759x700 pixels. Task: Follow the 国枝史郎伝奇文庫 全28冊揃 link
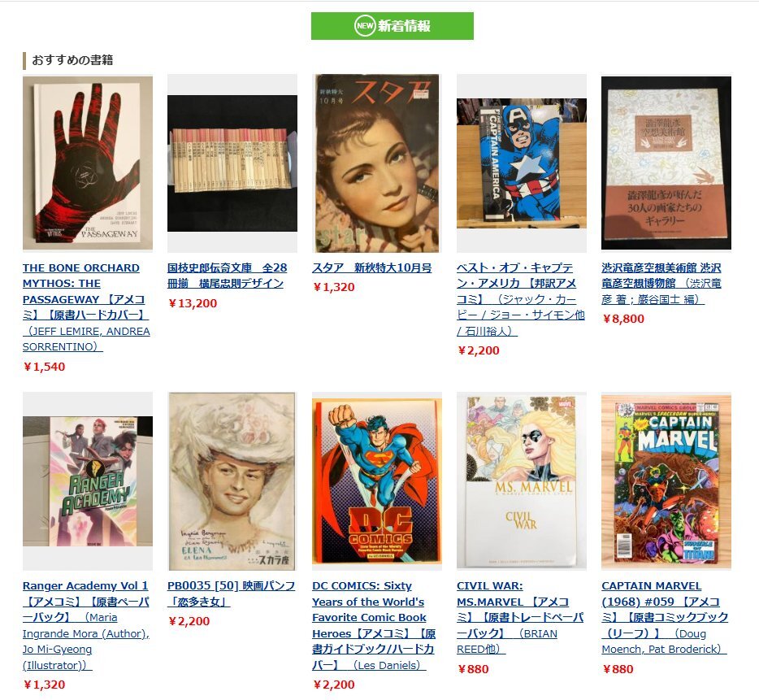227,275
